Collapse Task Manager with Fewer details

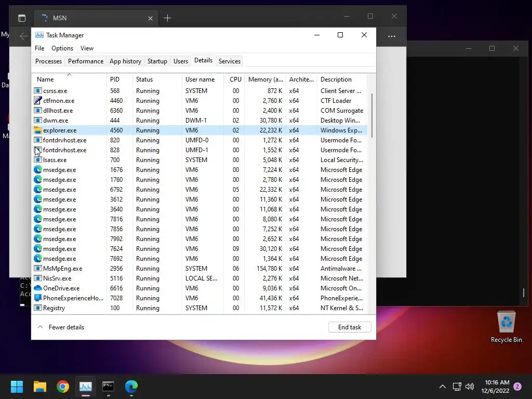[x=61, y=327]
